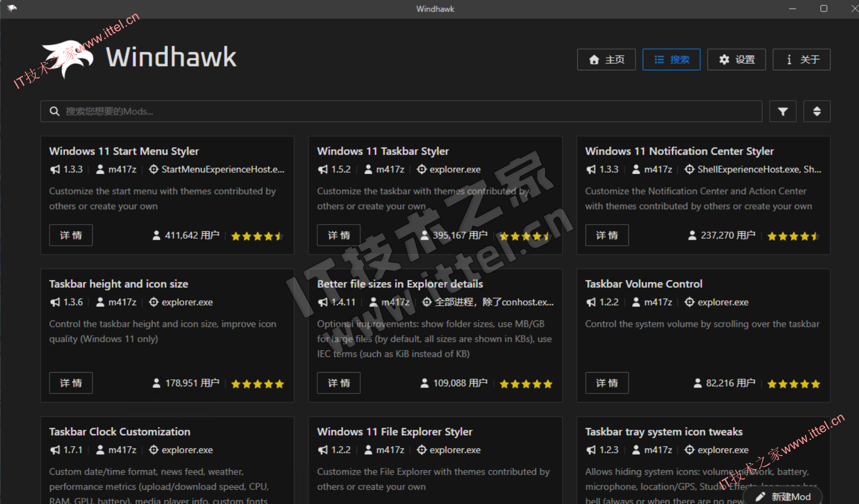Click the magnifier icon in search bar
Screen dimensions: 859x504
(55, 111)
